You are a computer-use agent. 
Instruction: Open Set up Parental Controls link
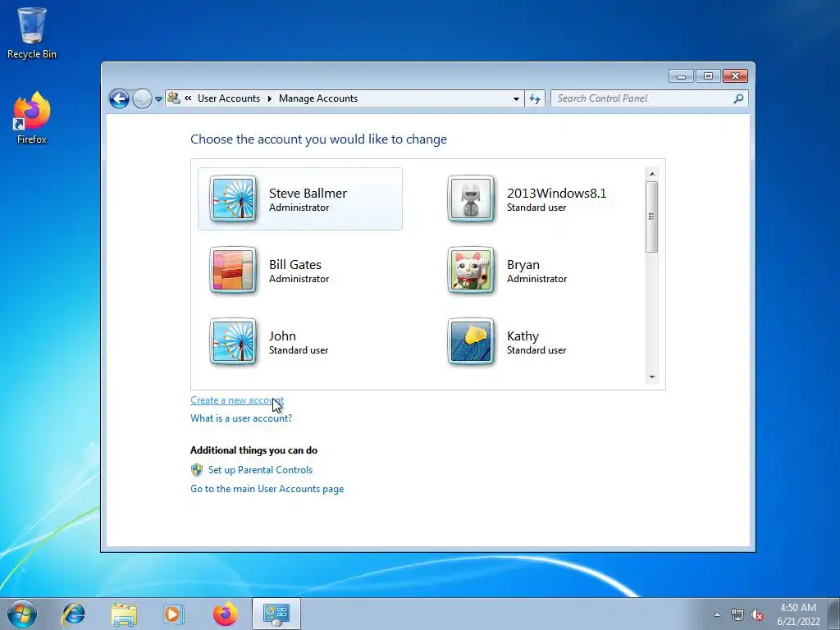pos(260,470)
